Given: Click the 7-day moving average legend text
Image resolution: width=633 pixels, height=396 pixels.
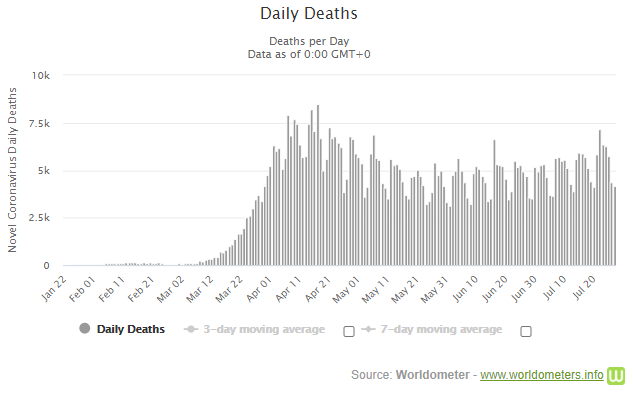Looking at the screenshot, I should pos(441,329).
